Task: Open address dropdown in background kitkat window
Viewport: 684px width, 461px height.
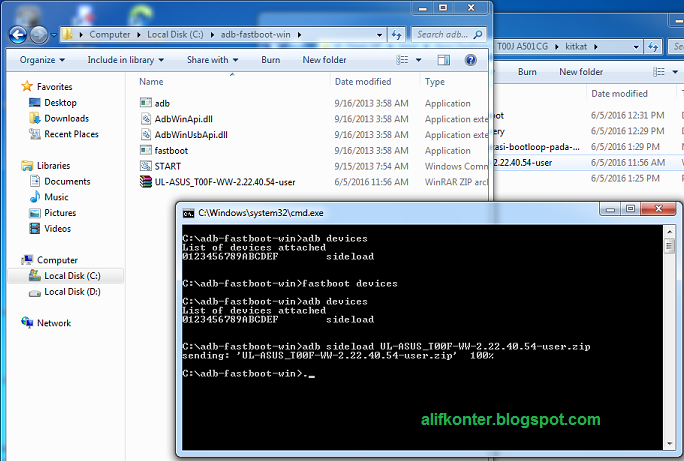Action: 636,46
